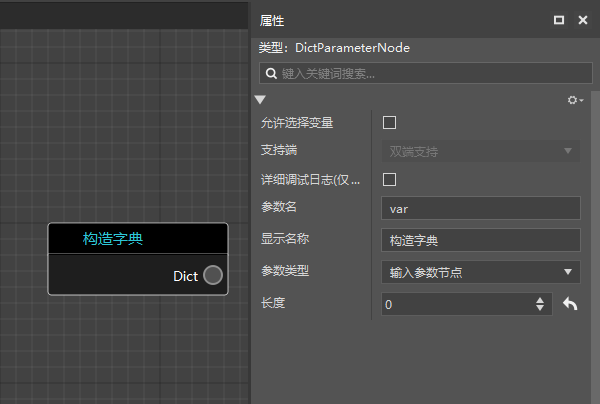
Task: Close the 属性 panel
Action: (583, 20)
